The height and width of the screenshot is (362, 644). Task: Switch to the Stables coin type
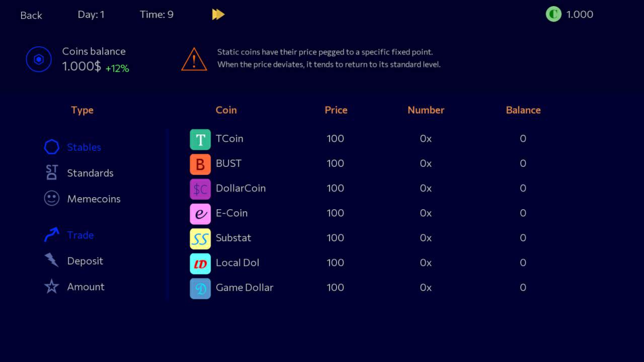click(84, 147)
